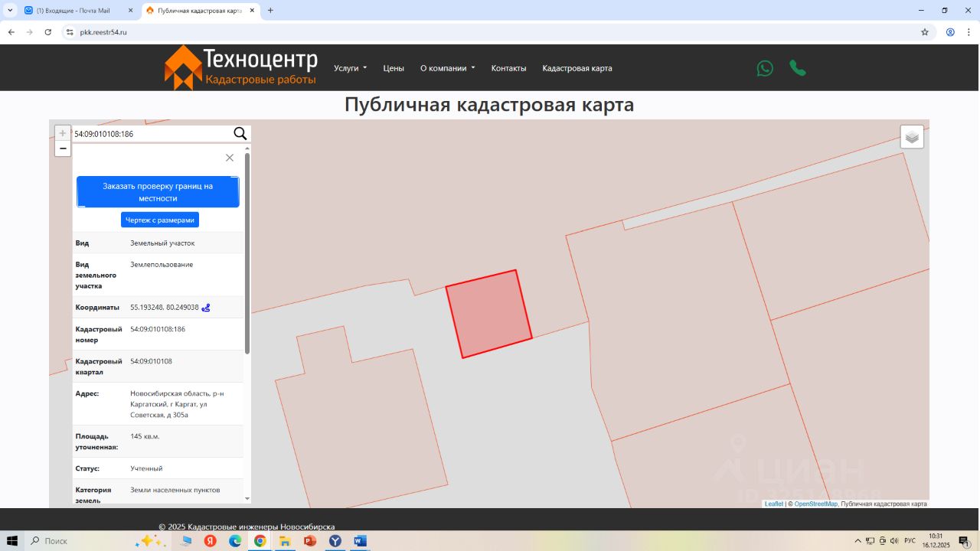Zoom in the map with plus button
The height and width of the screenshot is (551, 980).
[x=63, y=133]
